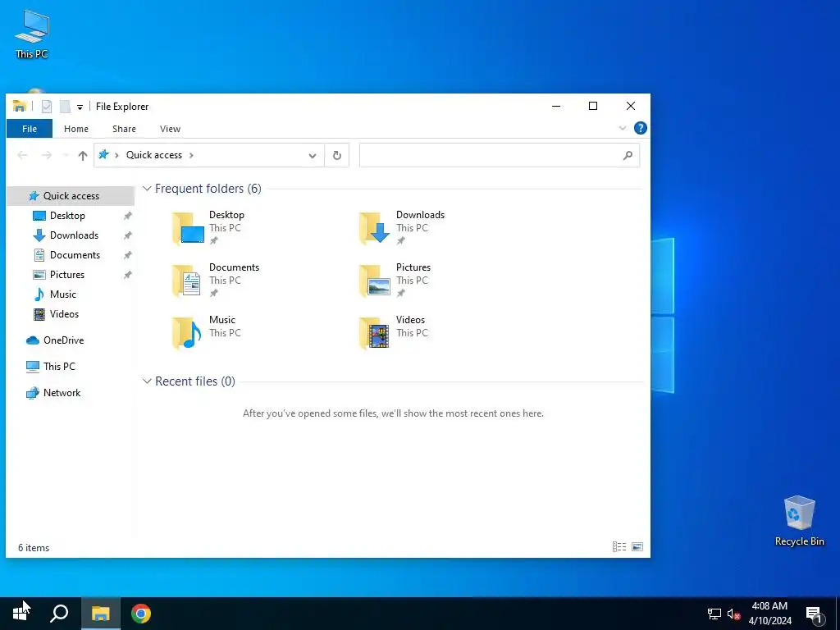This screenshot has width=840, height=630.
Task: Open the notification center
Action: click(x=814, y=614)
